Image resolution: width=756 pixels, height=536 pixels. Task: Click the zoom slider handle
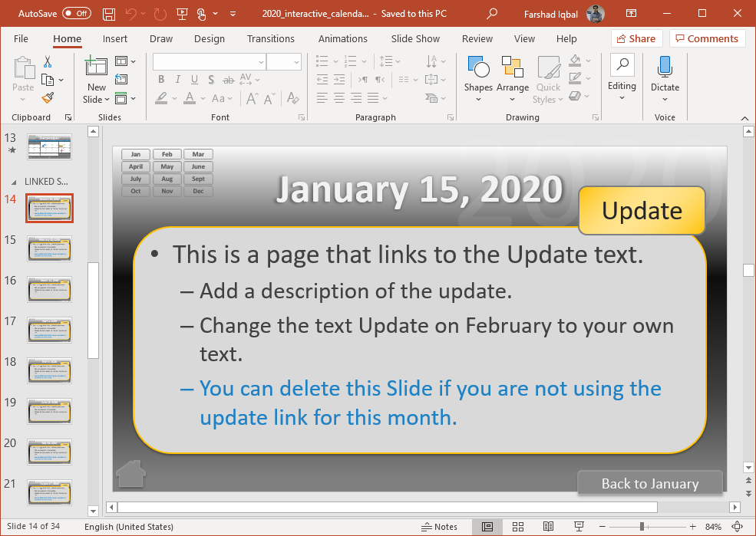pyautogui.click(x=642, y=527)
